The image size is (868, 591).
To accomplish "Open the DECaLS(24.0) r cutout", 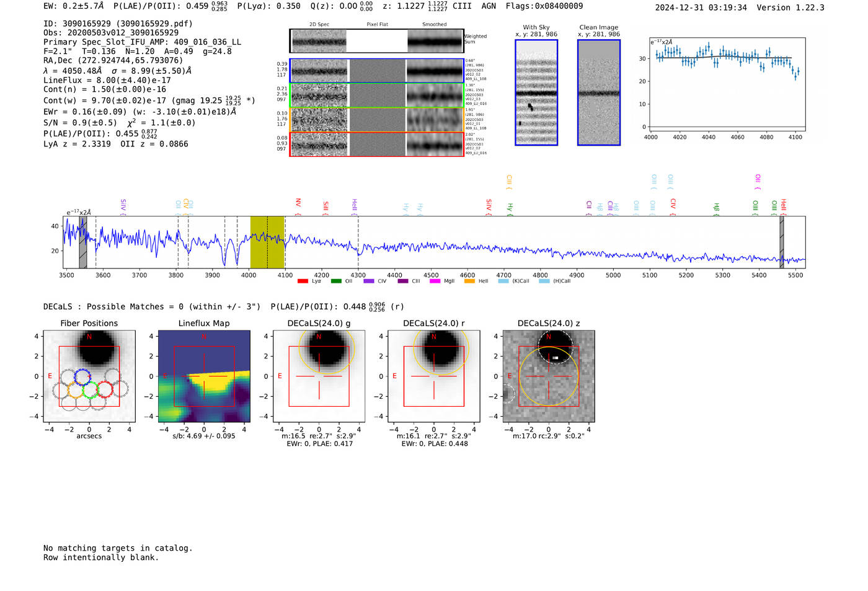I will 433,376.
